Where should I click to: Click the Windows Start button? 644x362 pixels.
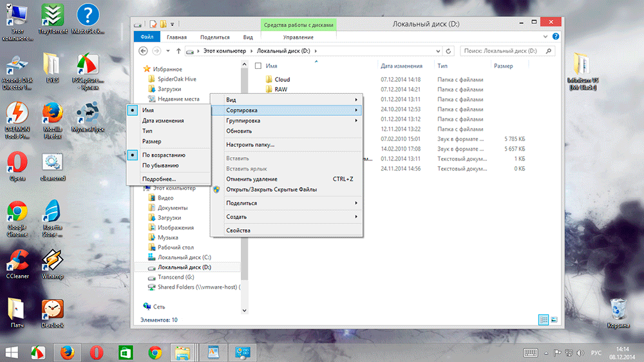[x=12, y=352]
